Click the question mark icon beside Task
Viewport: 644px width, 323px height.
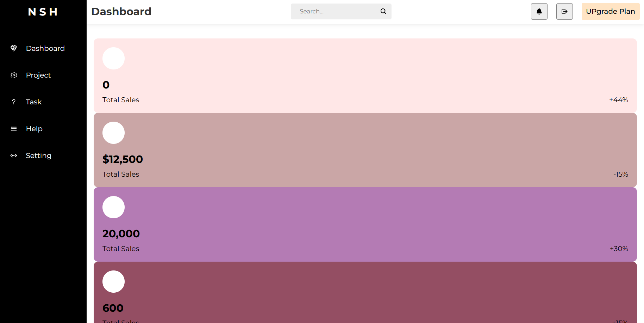click(14, 102)
